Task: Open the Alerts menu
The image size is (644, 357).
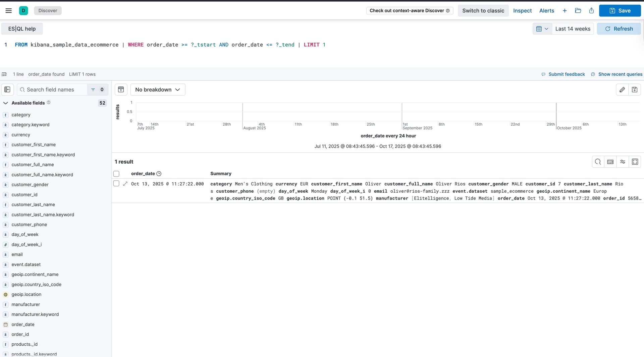Action: (546, 11)
